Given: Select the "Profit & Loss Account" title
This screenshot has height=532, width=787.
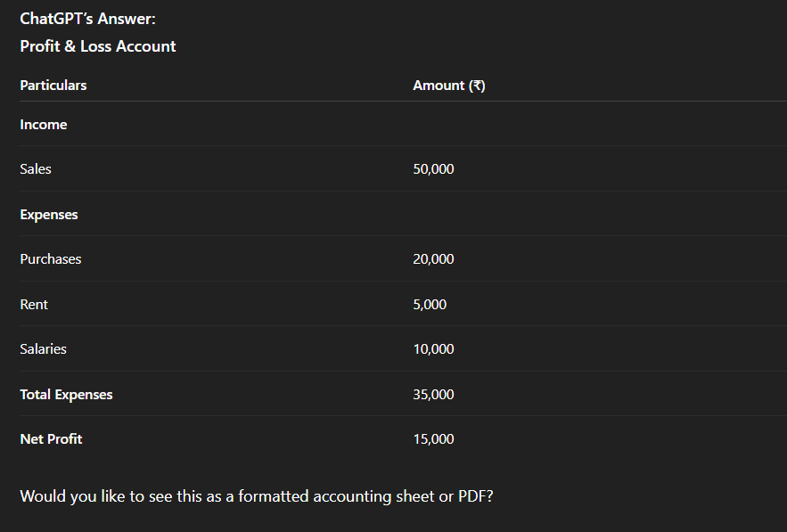Looking at the screenshot, I should click(x=98, y=46).
